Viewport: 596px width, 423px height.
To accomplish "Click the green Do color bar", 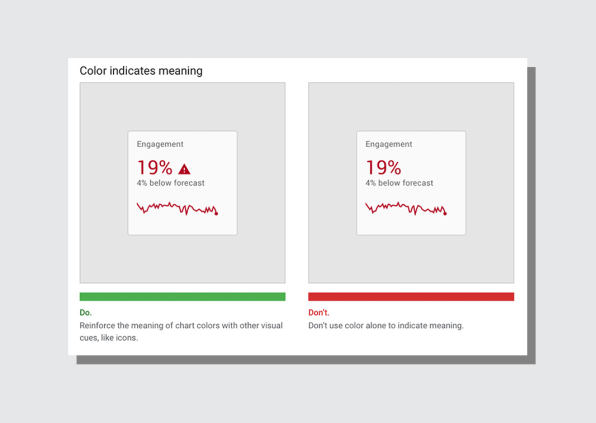I will click(x=182, y=296).
